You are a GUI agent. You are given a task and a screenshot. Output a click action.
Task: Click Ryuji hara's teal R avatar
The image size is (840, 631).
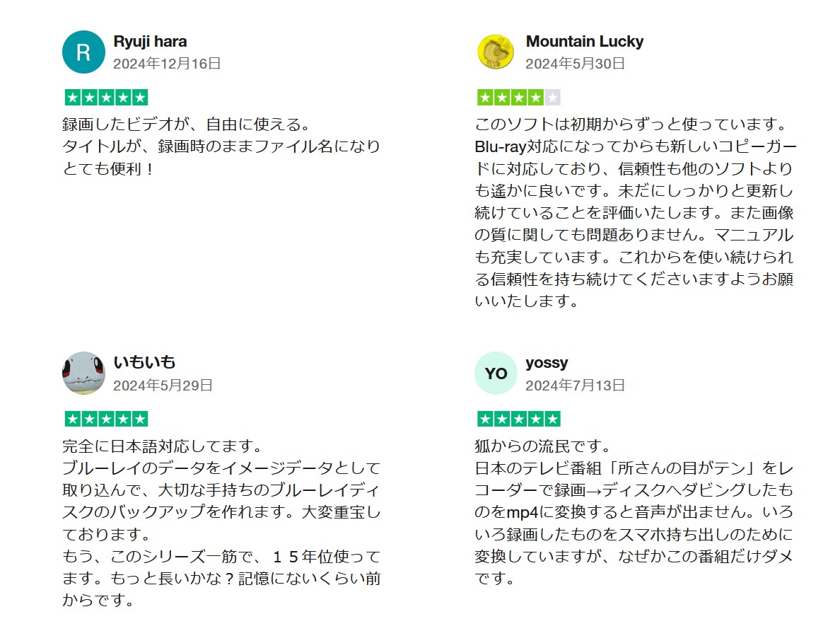83,52
